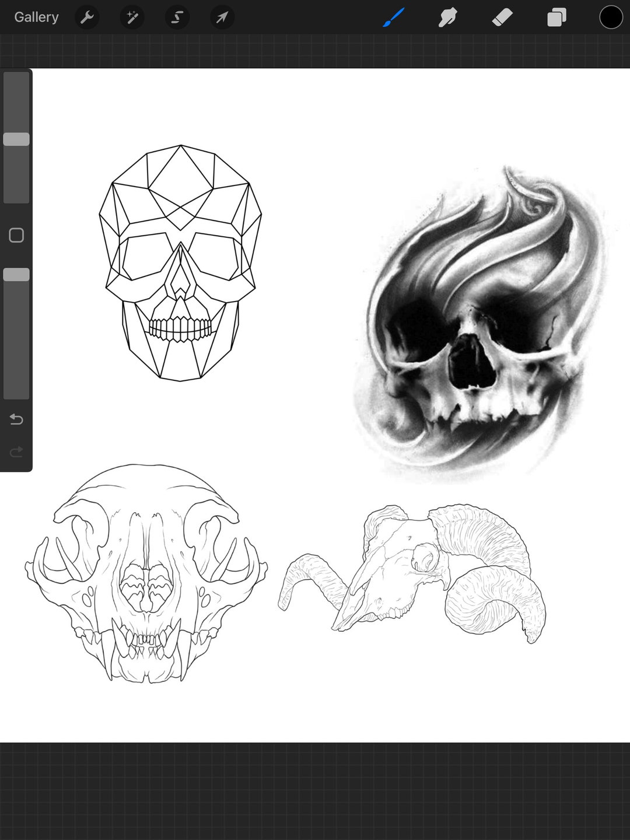Image resolution: width=630 pixels, height=840 pixels.
Task: Tap the highlighted Brush tool to open brush settings
Action: pyautogui.click(x=393, y=17)
